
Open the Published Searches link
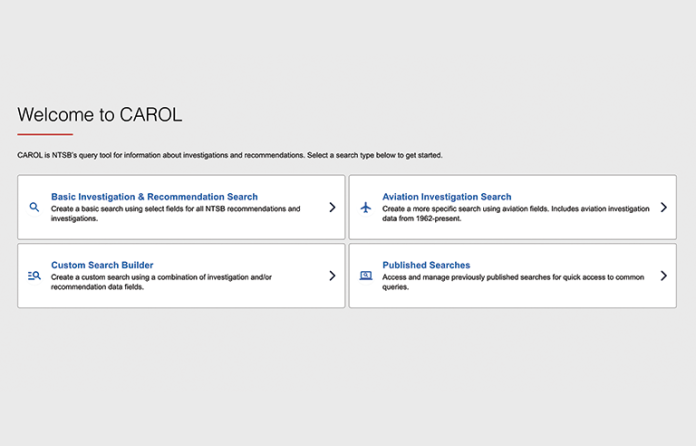point(426,265)
